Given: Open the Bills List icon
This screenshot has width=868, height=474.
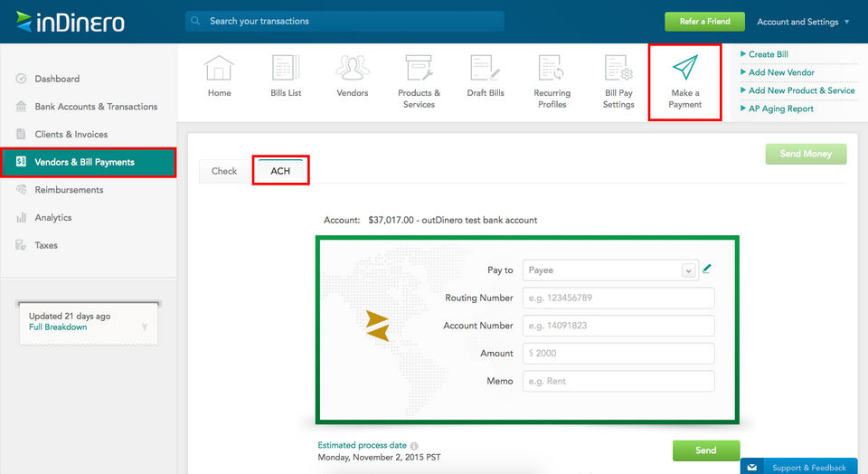Looking at the screenshot, I should [286, 68].
